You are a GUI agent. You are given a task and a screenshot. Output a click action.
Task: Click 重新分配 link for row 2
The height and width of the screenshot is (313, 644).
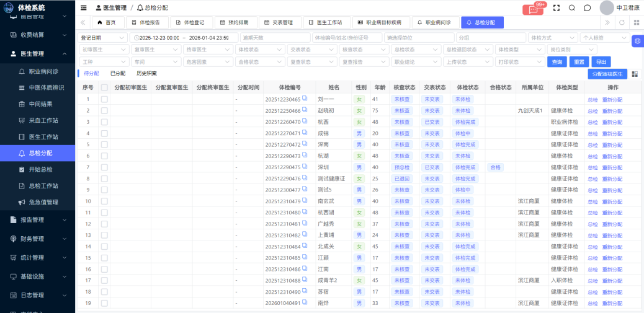click(x=612, y=111)
